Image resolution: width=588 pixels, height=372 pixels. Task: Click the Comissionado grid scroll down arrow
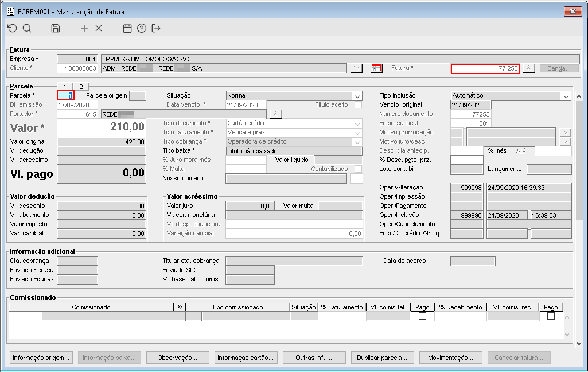(567, 335)
